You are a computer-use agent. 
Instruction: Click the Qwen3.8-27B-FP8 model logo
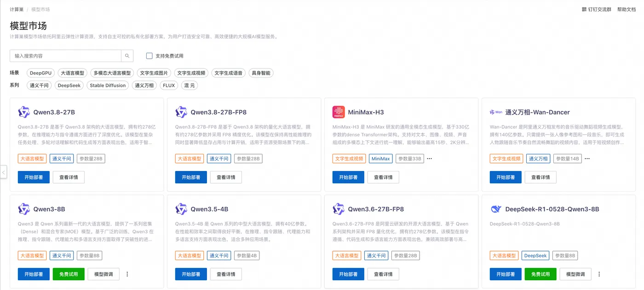(181, 112)
